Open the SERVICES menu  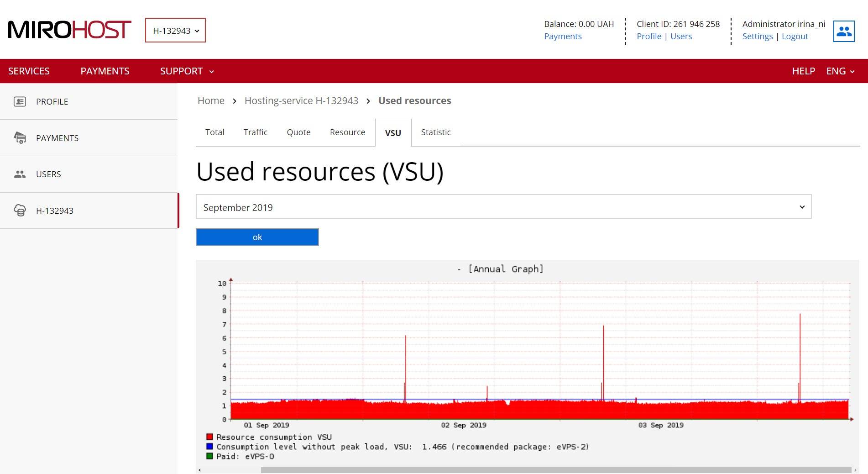[29, 71]
